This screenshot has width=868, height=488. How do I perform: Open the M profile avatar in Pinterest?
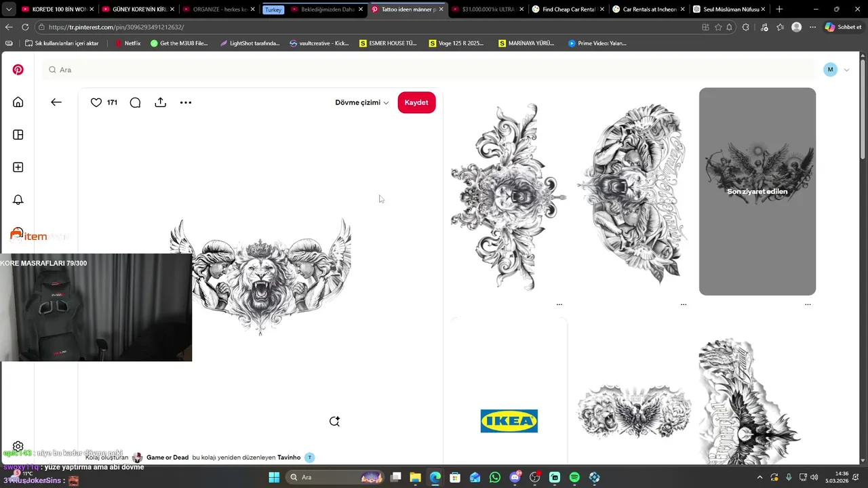[831, 70]
